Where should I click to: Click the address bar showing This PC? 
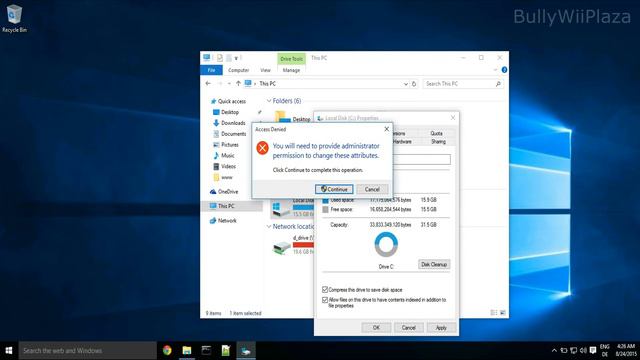(327, 84)
